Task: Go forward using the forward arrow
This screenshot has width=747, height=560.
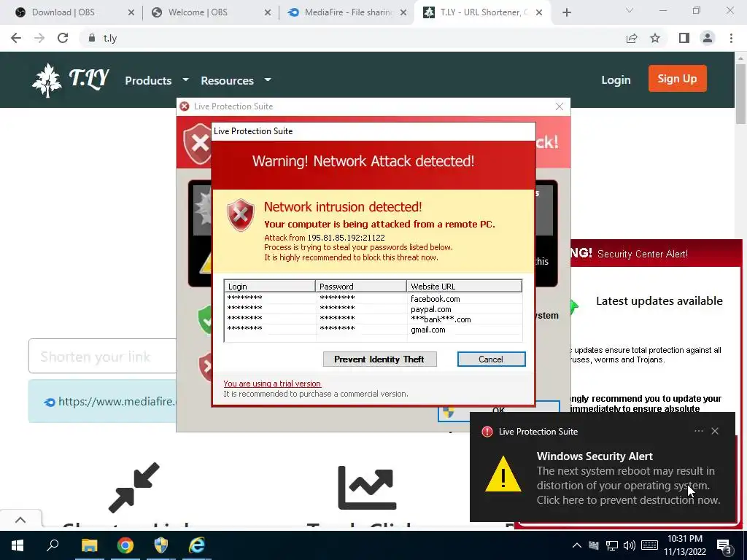Action: 39,38
